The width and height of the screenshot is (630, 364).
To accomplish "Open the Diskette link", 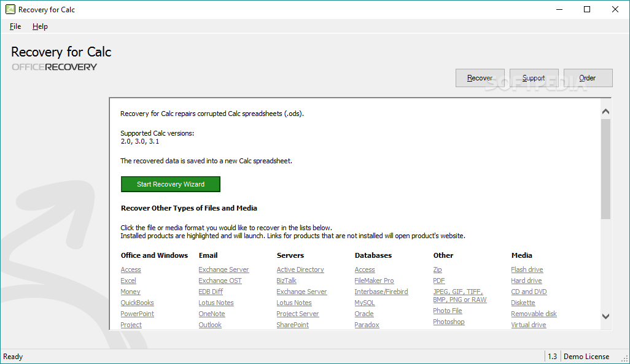I will click(523, 303).
